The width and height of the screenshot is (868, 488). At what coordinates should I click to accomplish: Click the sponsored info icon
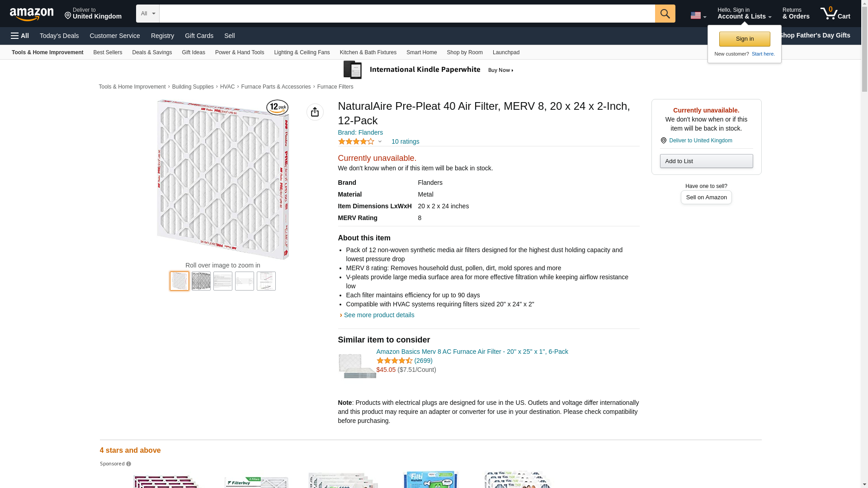click(x=128, y=464)
